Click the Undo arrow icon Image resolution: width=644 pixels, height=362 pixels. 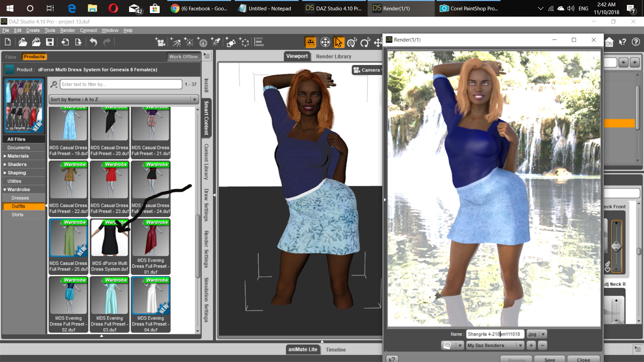[93, 42]
